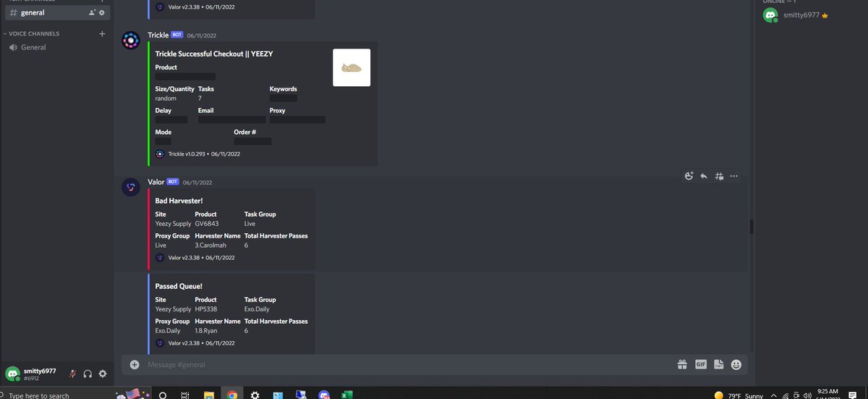Image resolution: width=868 pixels, height=399 pixels.
Task: Open File Explorer from taskbar
Action: (x=208, y=395)
